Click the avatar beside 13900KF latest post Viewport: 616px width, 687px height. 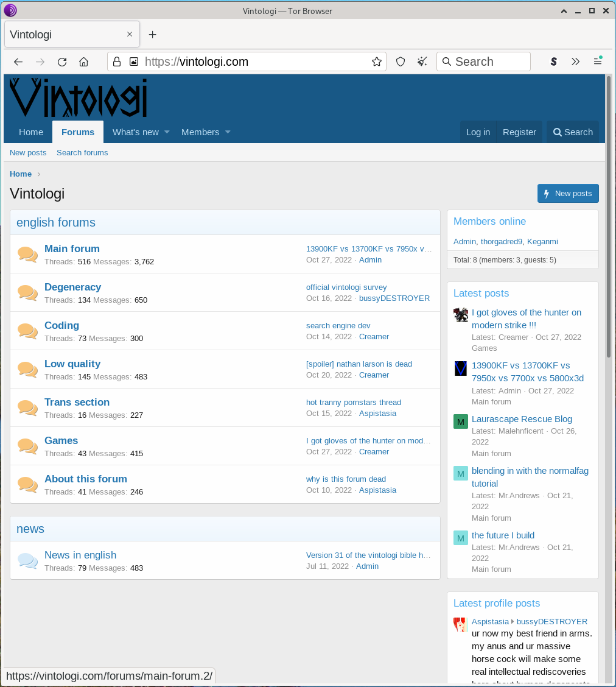click(x=461, y=368)
